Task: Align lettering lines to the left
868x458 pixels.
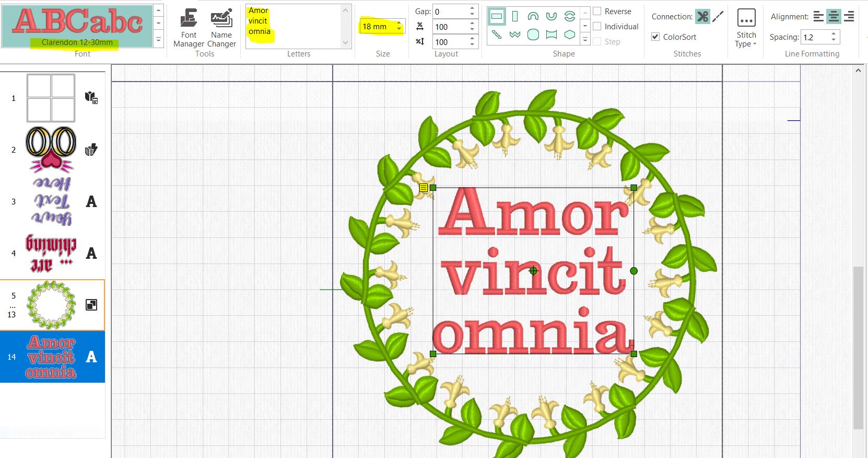Action: tap(818, 17)
